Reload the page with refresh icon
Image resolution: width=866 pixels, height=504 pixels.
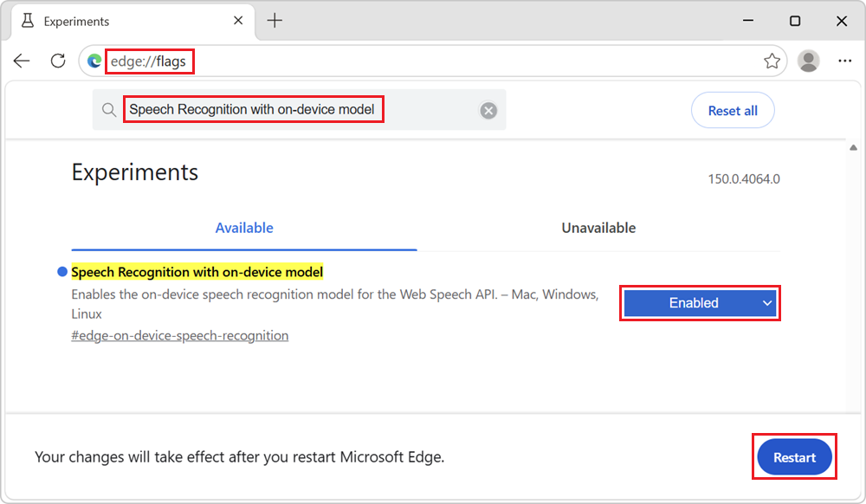(x=58, y=61)
